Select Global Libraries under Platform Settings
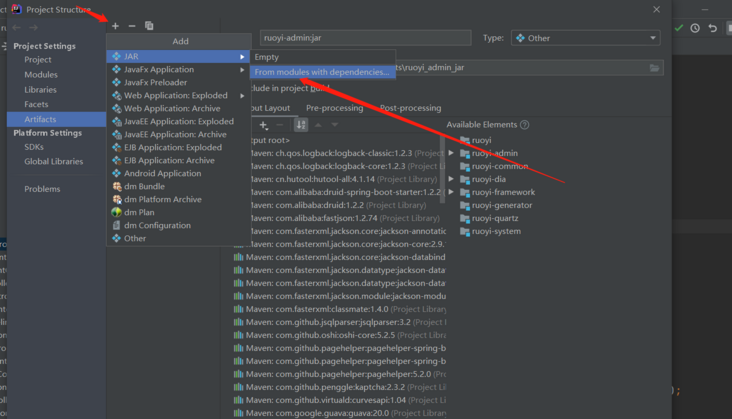This screenshot has width=732, height=419. pyautogui.click(x=54, y=161)
